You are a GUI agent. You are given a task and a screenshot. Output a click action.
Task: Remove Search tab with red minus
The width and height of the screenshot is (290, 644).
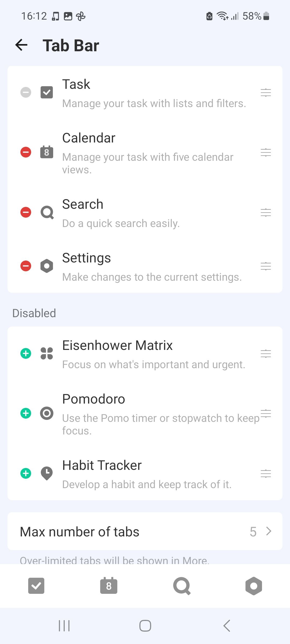[26, 212]
